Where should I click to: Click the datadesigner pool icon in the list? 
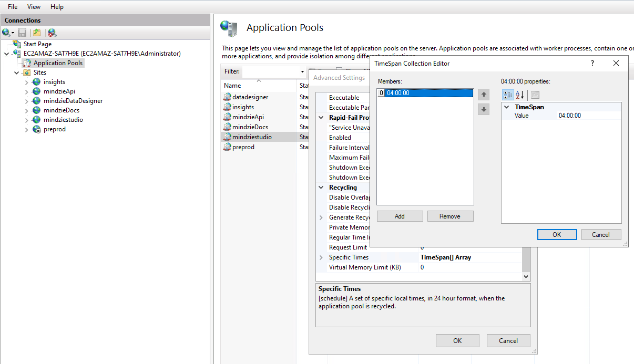227,97
